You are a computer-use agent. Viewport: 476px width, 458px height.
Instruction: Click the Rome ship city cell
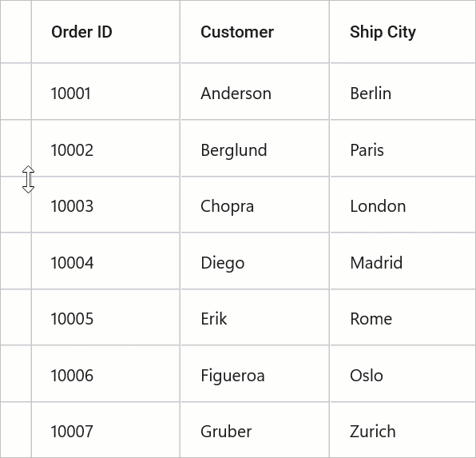[x=403, y=317]
